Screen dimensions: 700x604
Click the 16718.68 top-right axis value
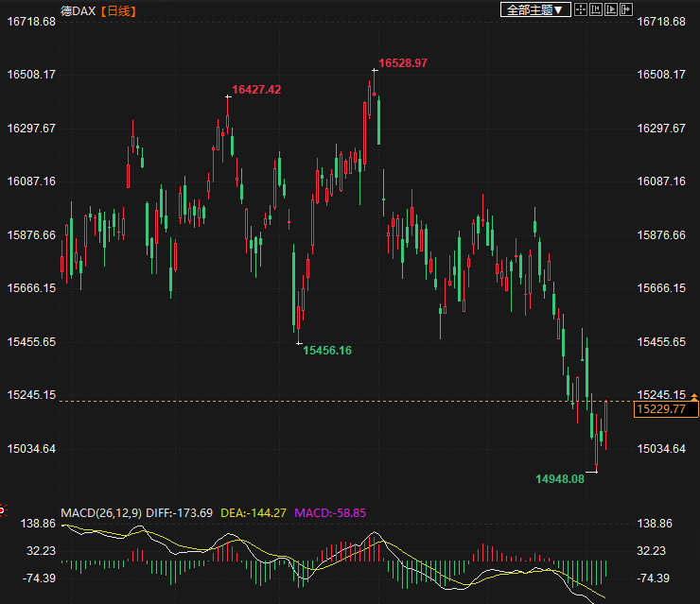(661, 21)
